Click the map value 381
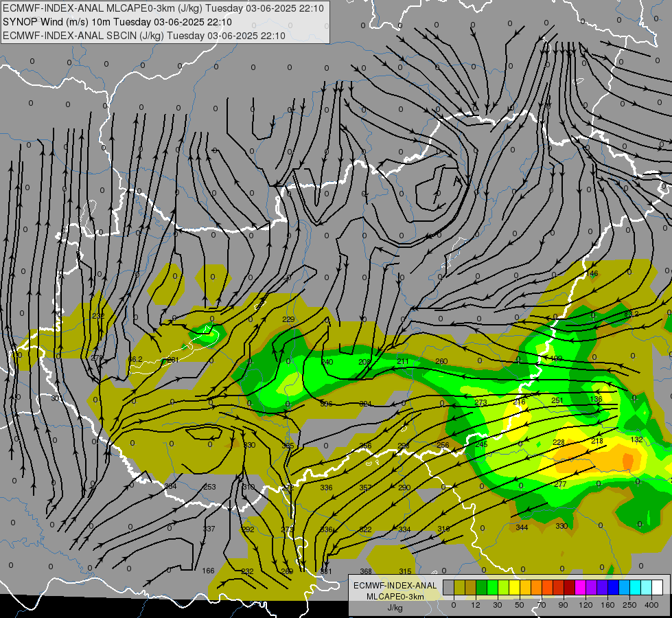This screenshot has width=672, height=618. click(x=326, y=571)
